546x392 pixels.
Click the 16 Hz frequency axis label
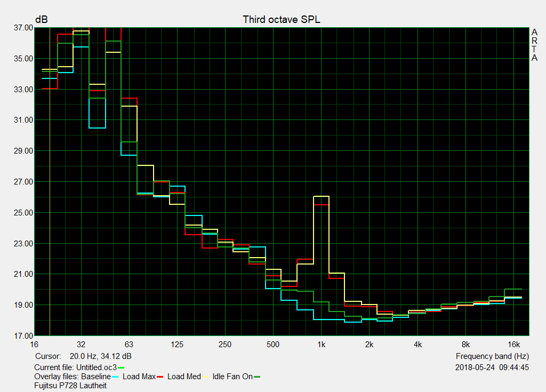[34, 345]
